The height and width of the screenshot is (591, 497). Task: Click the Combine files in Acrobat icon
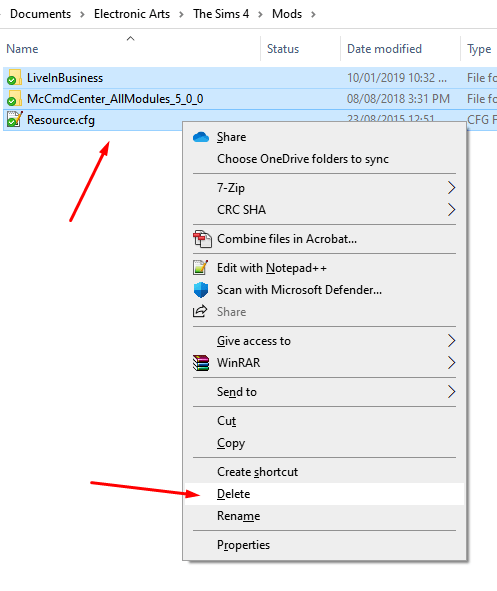(202, 239)
